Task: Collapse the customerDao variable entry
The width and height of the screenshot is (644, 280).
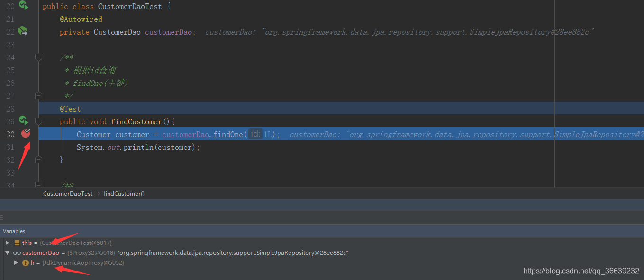Action: pos(7,252)
